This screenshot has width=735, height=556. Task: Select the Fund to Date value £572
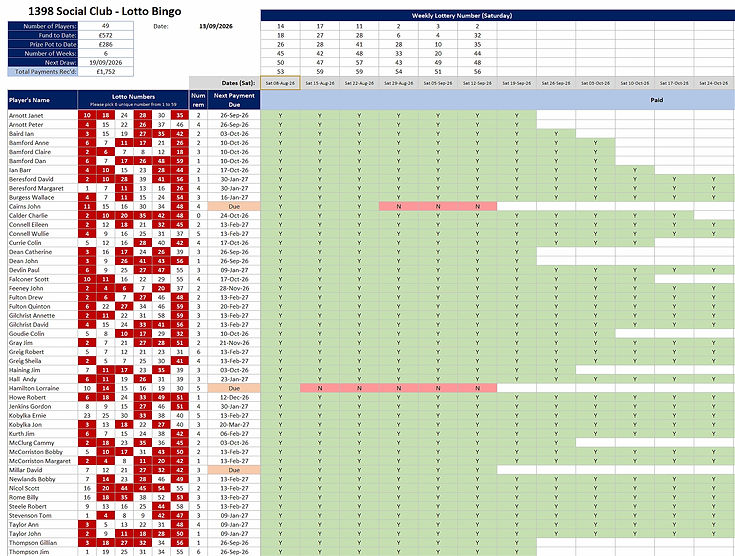[x=105, y=35]
